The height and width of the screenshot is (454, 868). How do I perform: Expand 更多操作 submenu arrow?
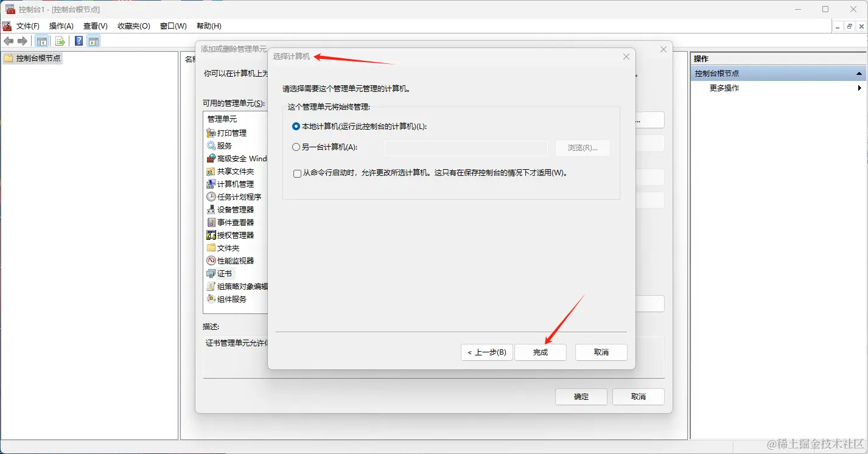click(859, 88)
